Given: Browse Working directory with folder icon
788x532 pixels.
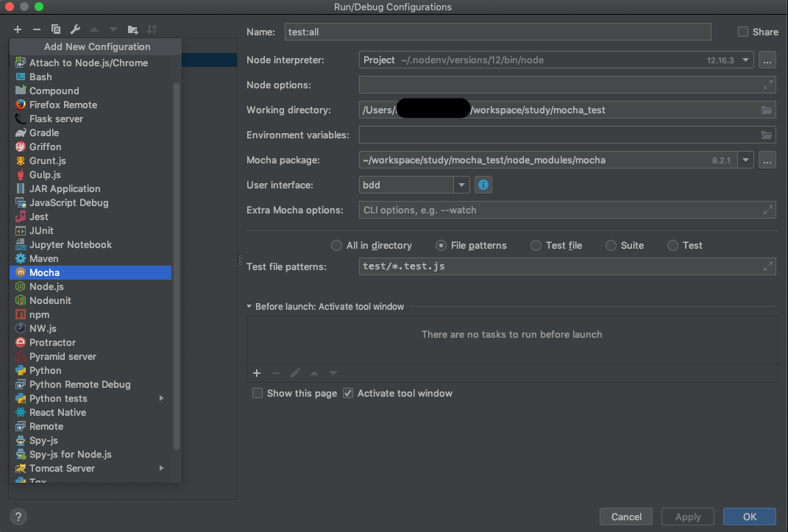Looking at the screenshot, I should (x=767, y=110).
